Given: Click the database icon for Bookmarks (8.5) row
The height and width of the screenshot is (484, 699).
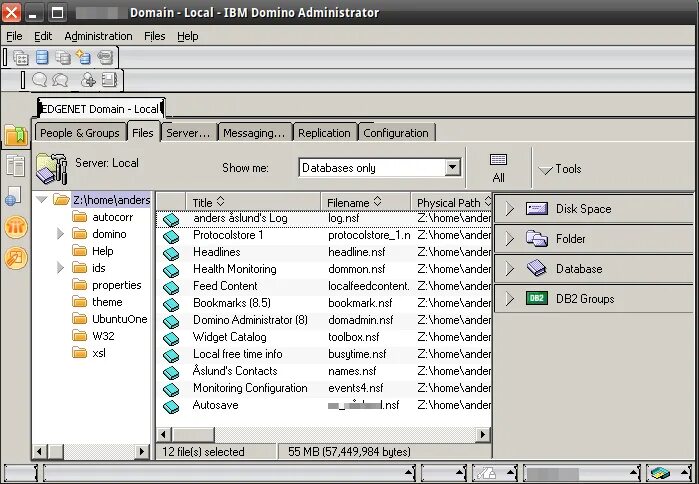Looking at the screenshot, I should tap(171, 304).
